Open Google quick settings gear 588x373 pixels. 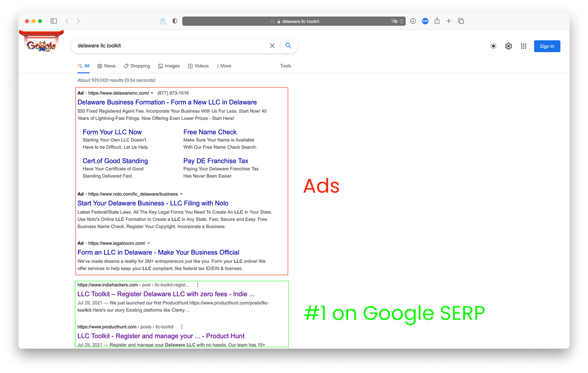pos(508,46)
